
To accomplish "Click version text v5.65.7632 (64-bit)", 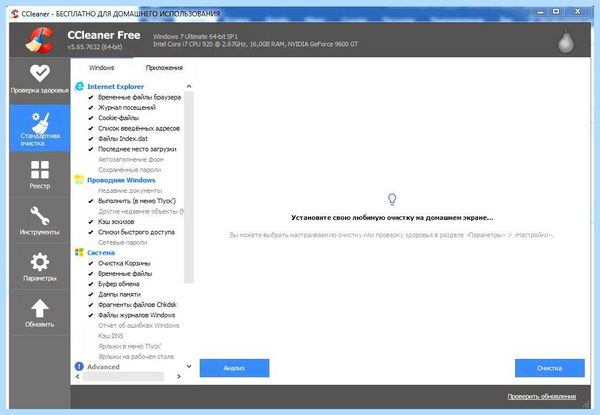I will (95, 47).
